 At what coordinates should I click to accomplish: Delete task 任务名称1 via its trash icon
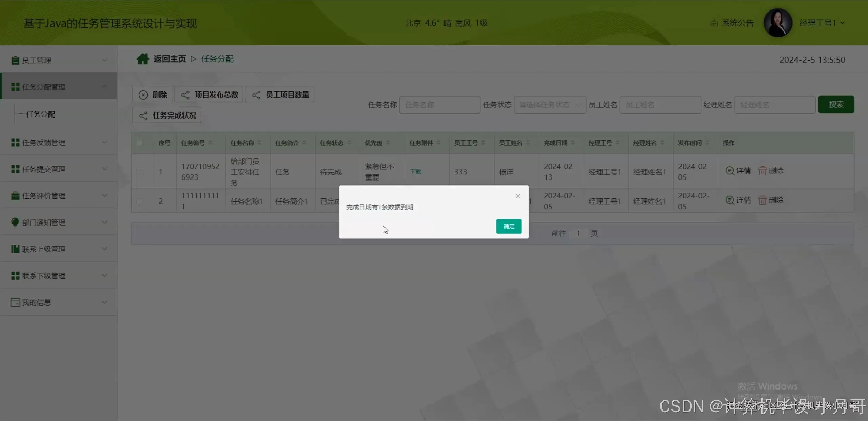coord(763,200)
